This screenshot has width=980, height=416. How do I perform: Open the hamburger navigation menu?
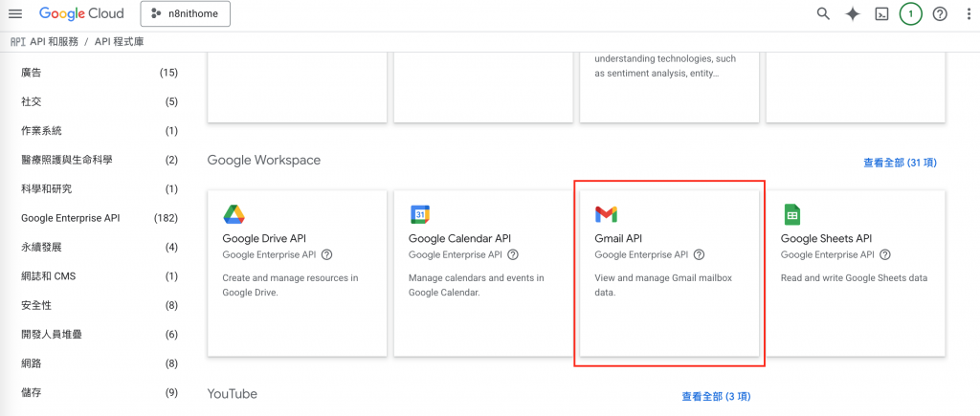(x=14, y=14)
